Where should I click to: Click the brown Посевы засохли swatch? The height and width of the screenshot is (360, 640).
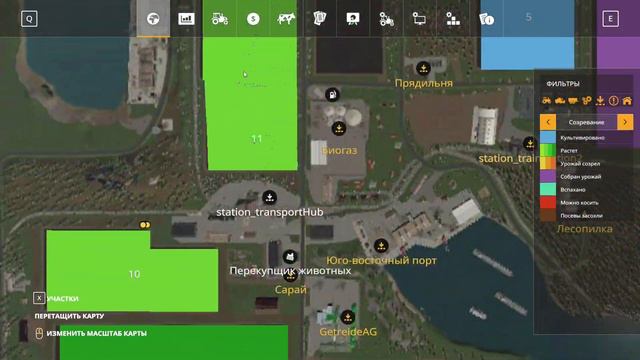point(548,216)
